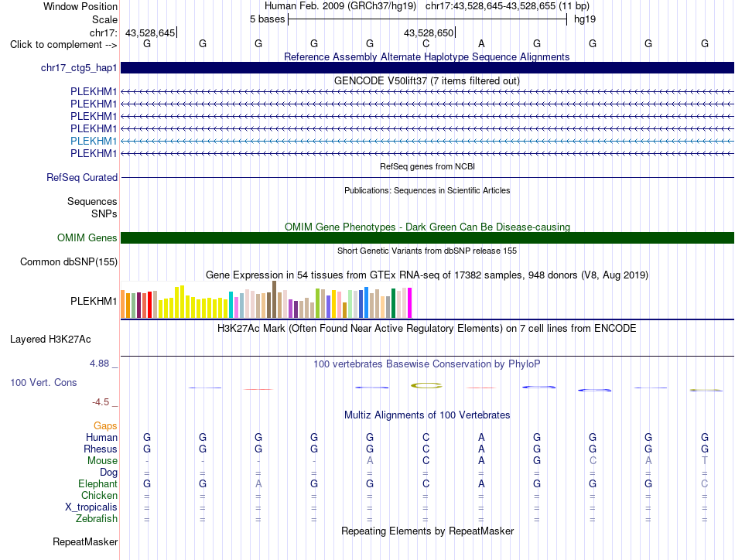Click the yellow conservation peak under base C

[426, 386]
